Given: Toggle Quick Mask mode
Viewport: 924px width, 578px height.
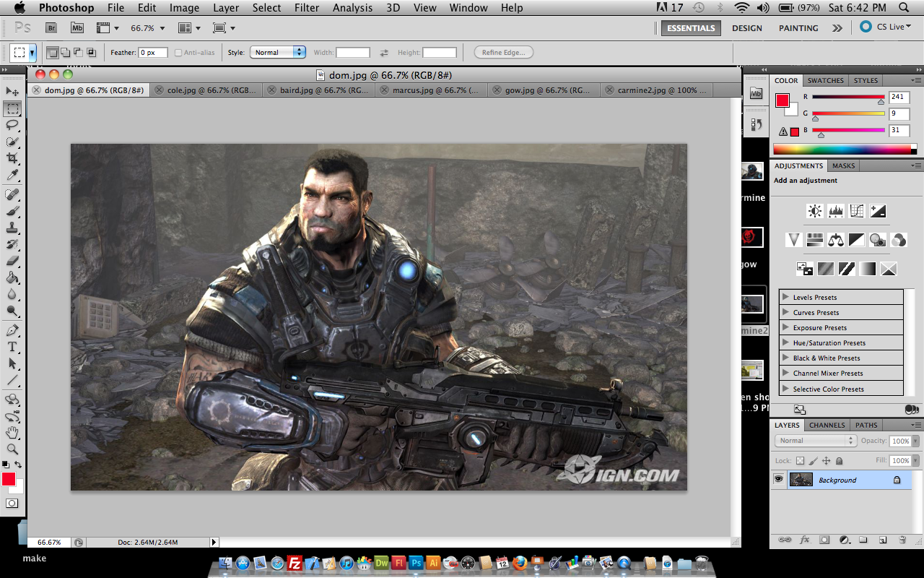Looking at the screenshot, I should (12, 503).
